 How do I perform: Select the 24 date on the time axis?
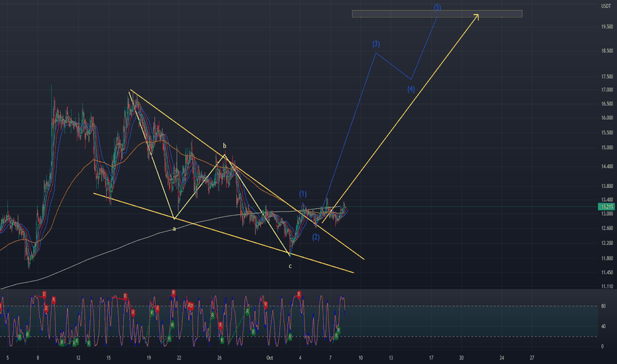[x=502, y=358]
